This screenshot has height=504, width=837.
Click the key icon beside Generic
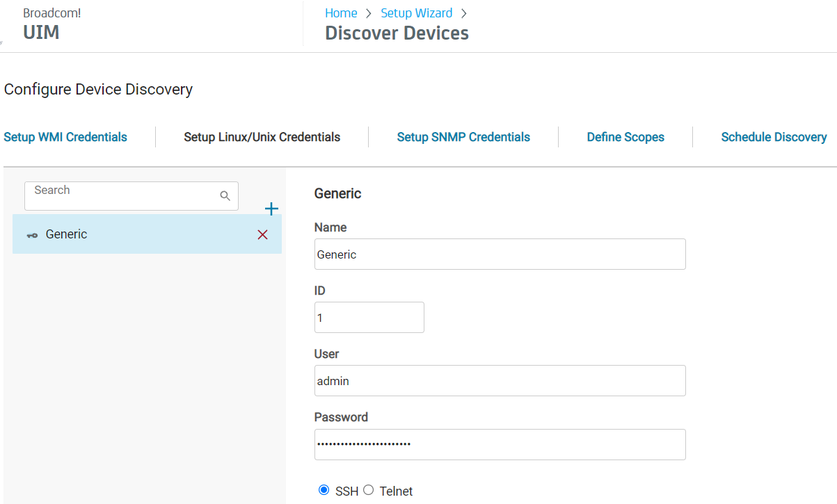click(32, 235)
